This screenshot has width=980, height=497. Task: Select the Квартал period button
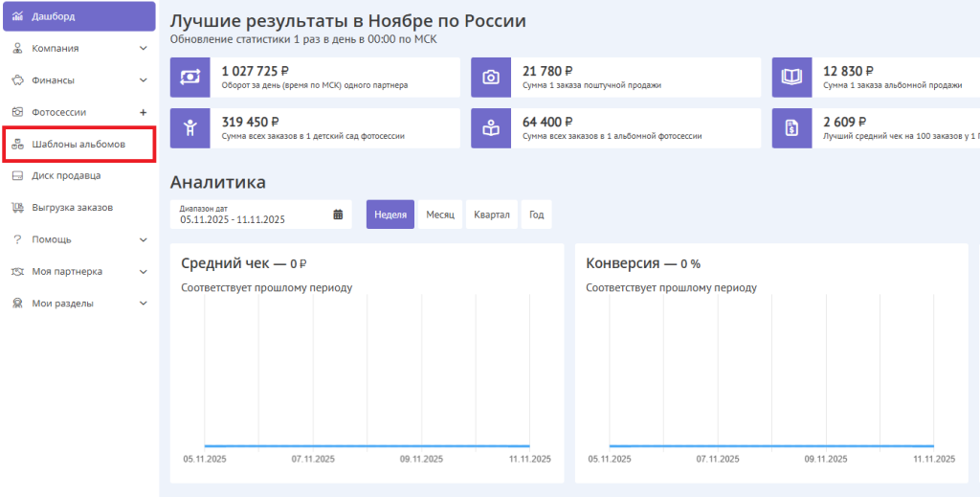click(x=491, y=215)
